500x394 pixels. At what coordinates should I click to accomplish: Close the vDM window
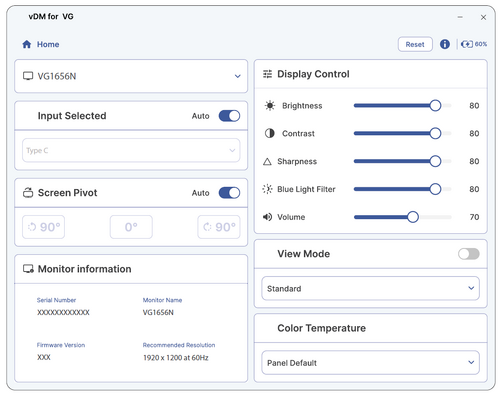[483, 17]
